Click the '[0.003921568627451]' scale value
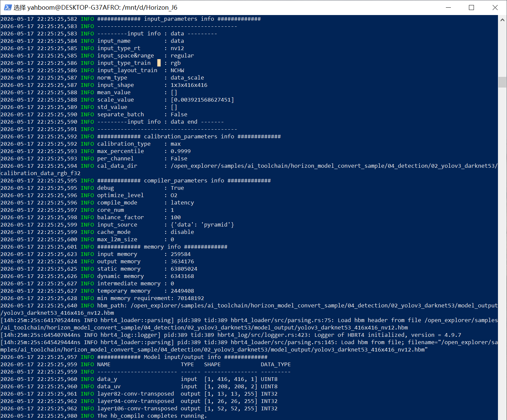The width and height of the screenshot is (507, 420). pos(202,100)
